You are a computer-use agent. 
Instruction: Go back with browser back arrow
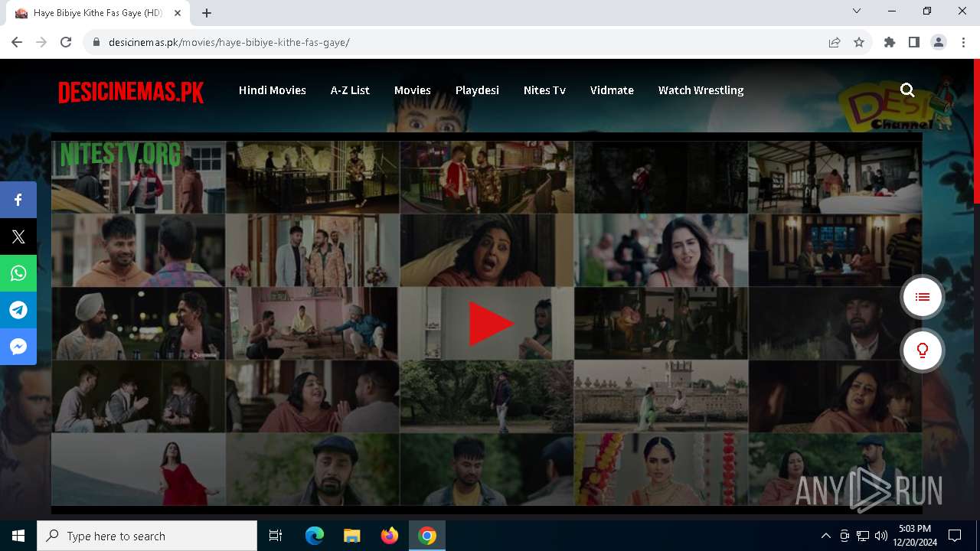click(x=17, y=42)
